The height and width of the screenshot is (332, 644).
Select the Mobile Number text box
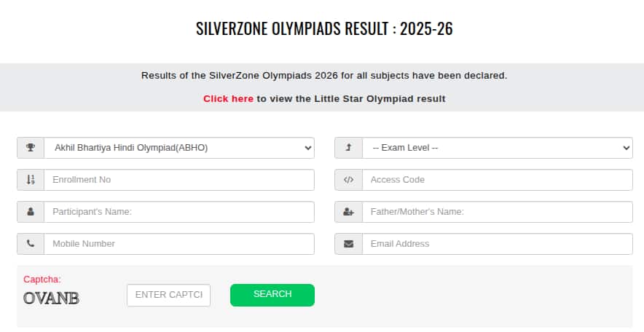[x=179, y=244]
